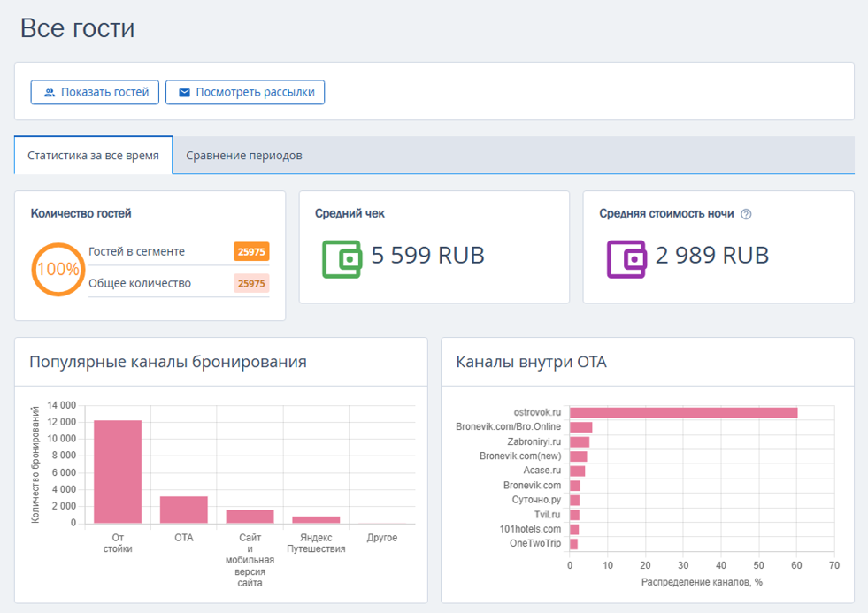
Task: Click the Zabroniryi.ru bar in OTA chart
Action: coord(580,442)
